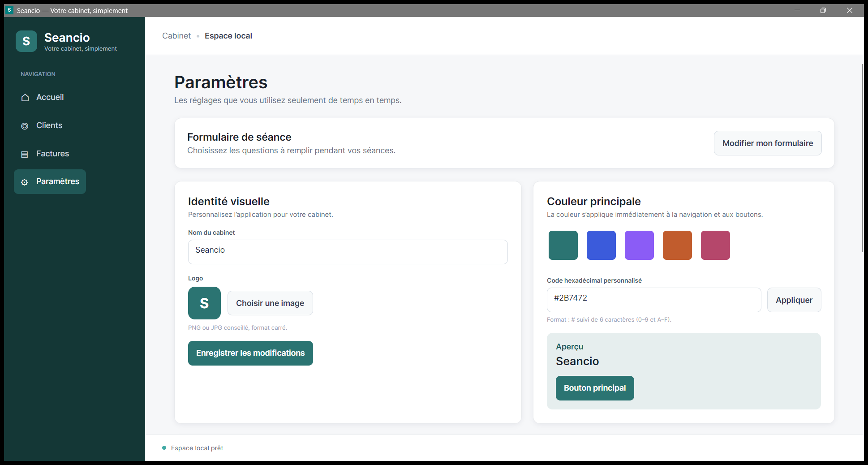Apply the custom hex color with Appliquer
Screen dimensions: 868x465
point(794,300)
